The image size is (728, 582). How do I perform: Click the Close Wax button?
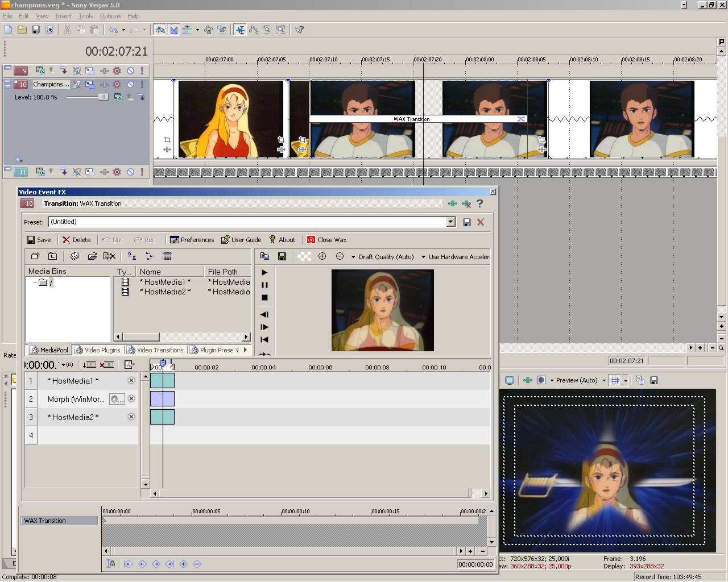tap(326, 240)
